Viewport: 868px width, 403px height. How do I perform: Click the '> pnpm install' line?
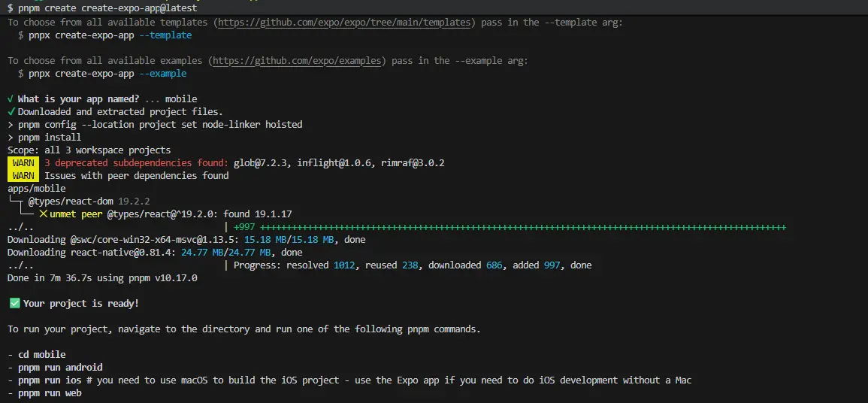tap(44, 138)
